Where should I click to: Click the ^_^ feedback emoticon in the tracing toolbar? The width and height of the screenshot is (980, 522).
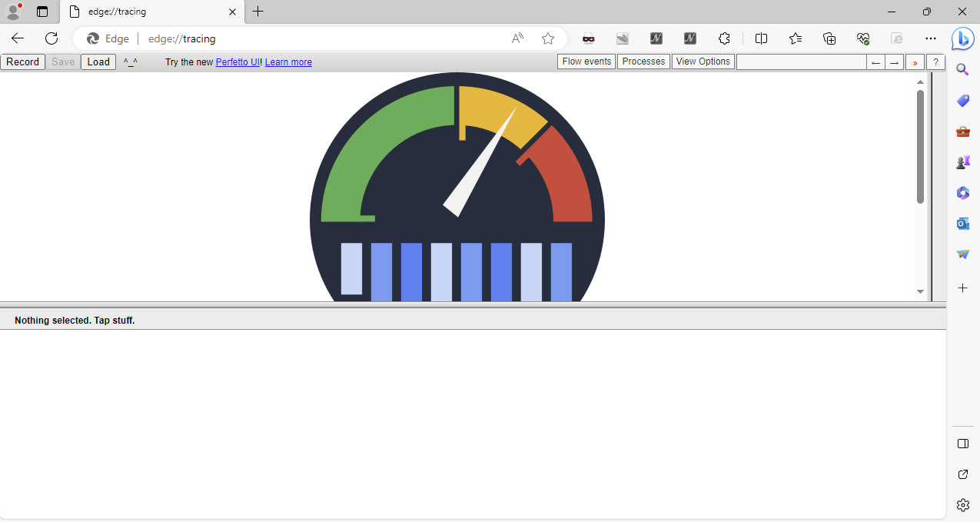coord(130,62)
